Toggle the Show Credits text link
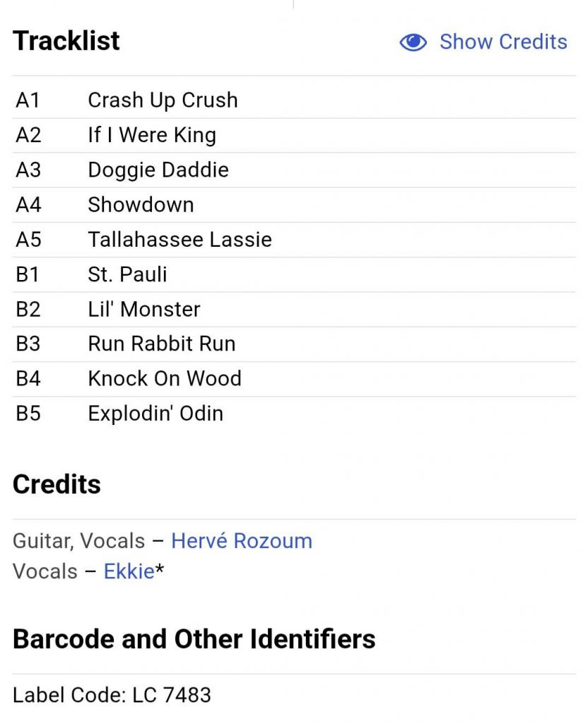This screenshot has width=588, height=724. [x=503, y=42]
